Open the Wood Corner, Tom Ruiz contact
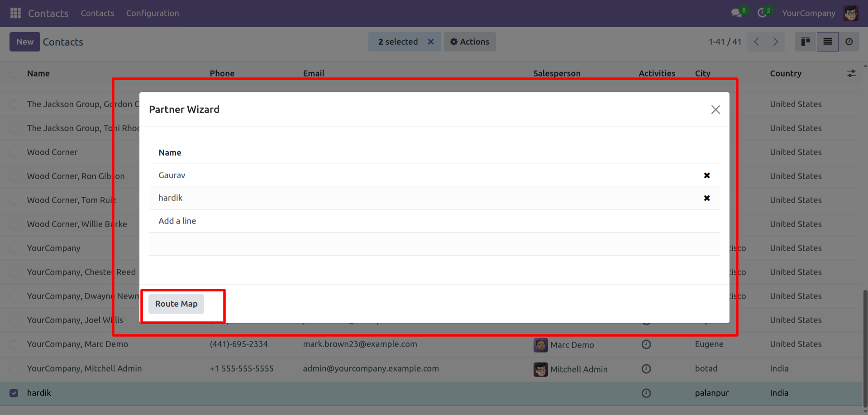This screenshot has width=868, height=415. click(x=72, y=200)
